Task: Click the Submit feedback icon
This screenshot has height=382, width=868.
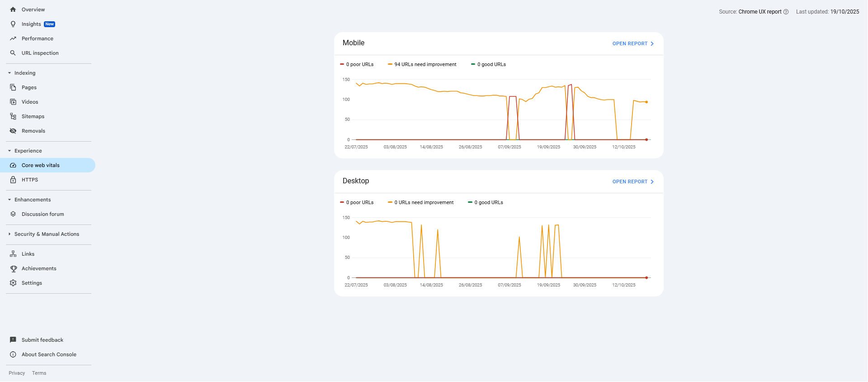Action: pyautogui.click(x=13, y=340)
